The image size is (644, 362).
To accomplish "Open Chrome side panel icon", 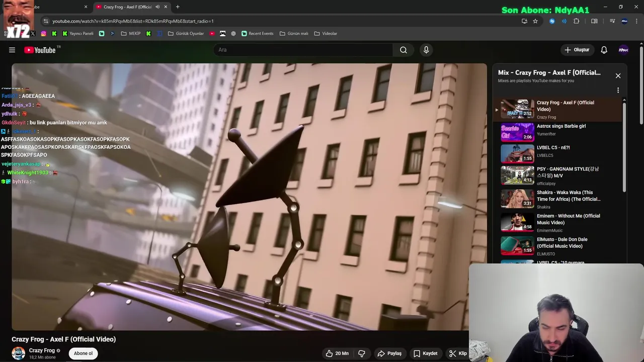I will (x=594, y=21).
